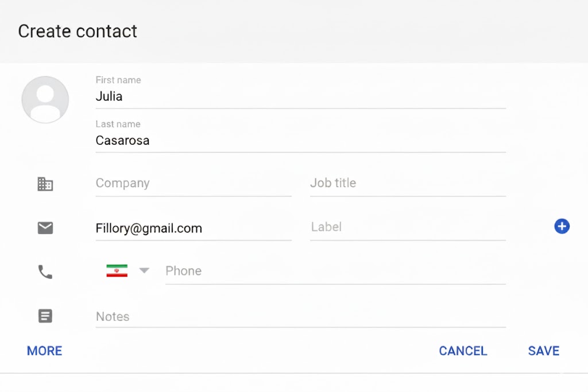Click the First name field containing Julia
Viewport: 588px width, 392px height.
(x=300, y=96)
